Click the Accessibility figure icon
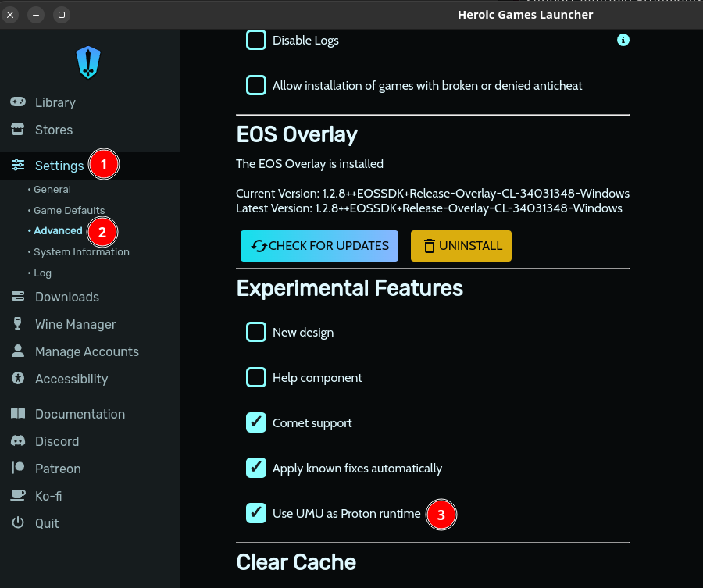 coord(18,378)
